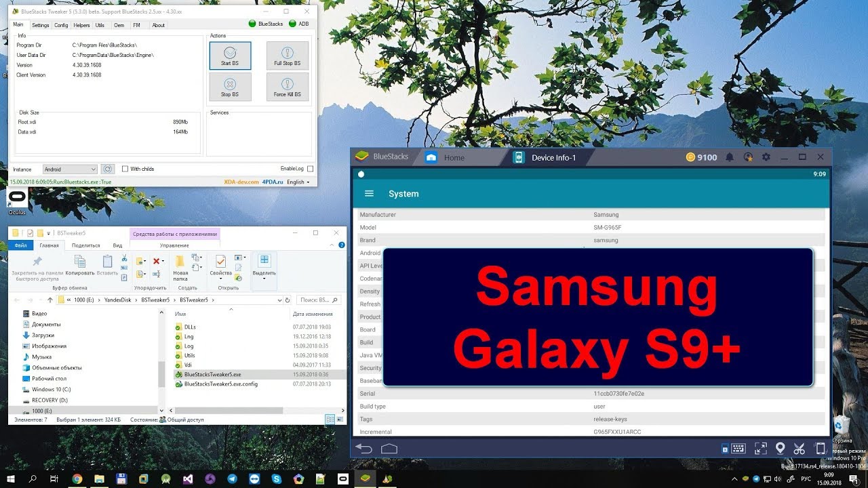Select Windows 10 (C:) drive
This screenshot has height=488, width=868.
[52, 389]
